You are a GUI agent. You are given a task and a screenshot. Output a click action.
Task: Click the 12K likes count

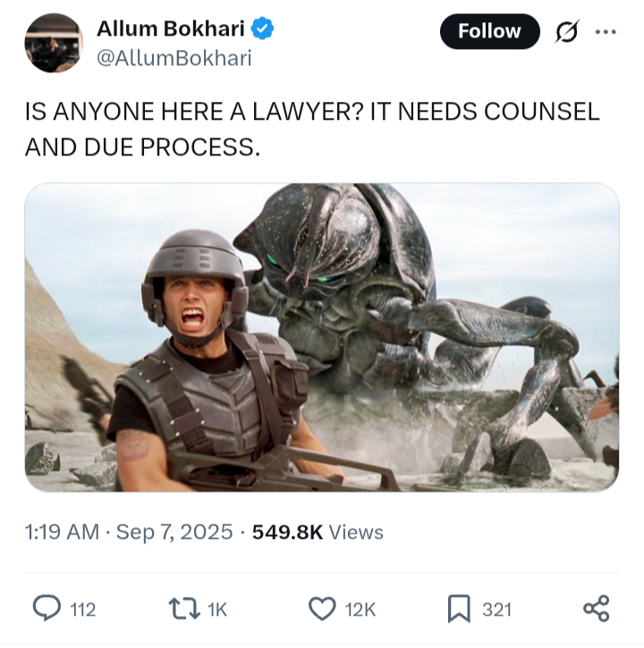tap(360, 610)
